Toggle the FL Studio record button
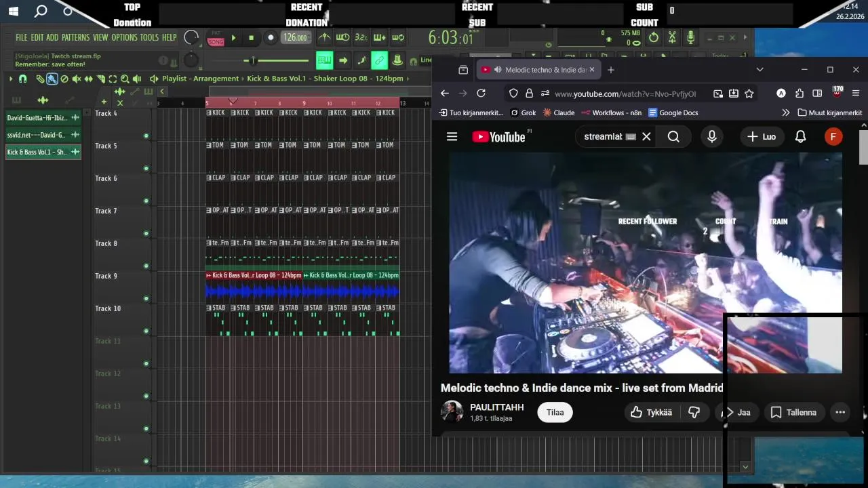 pos(271,38)
